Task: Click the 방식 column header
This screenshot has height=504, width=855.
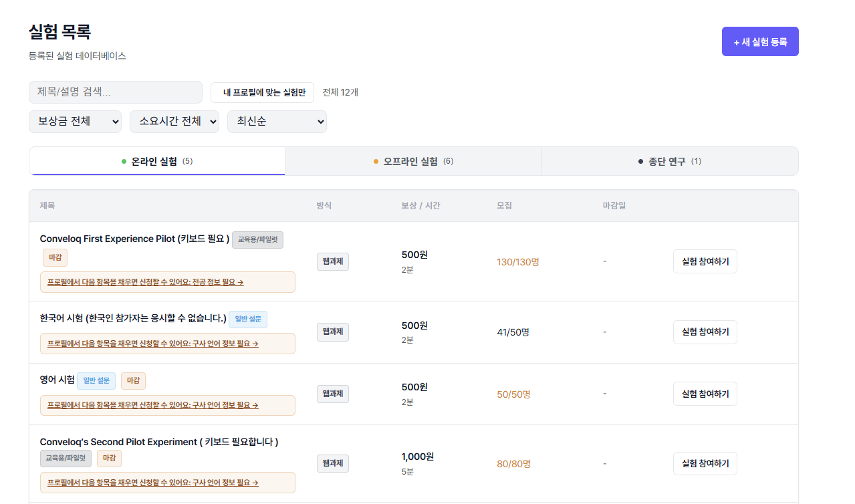Action: (x=324, y=205)
